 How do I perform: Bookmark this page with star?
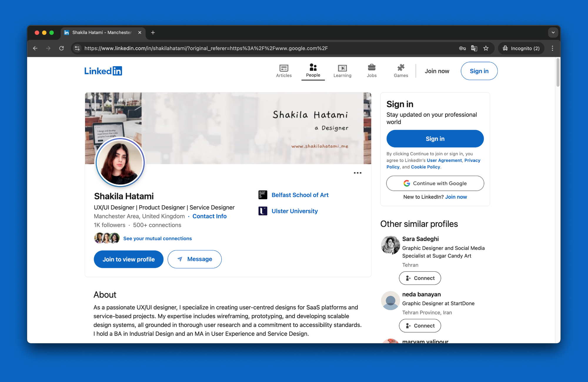(486, 48)
